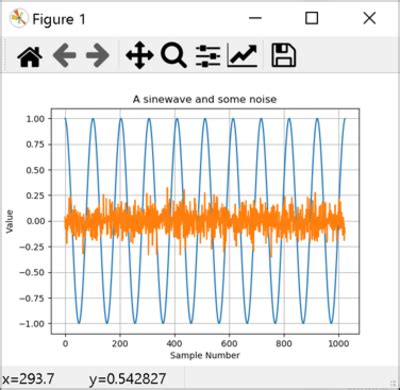Click the y-axis tick label 0.75
This screenshot has height=390, width=400.
click(35, 145)
